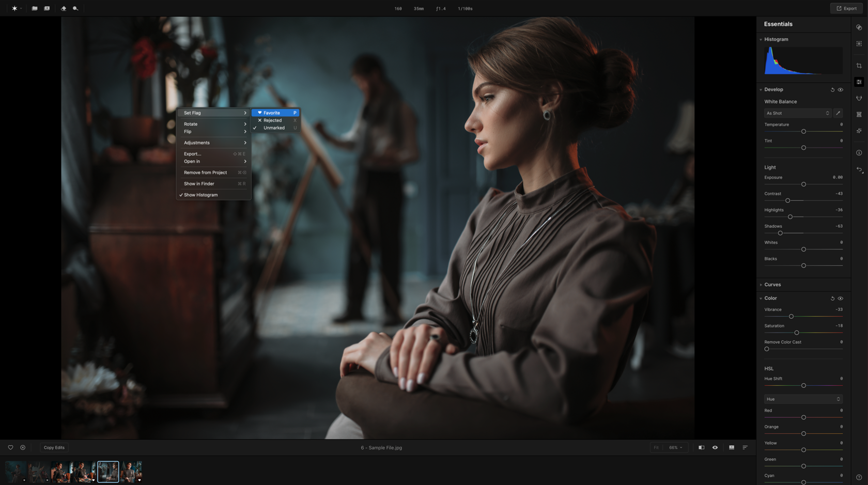This screenshot has width=868, height=485.
Task: Click the Export button
Action: pyautogui.click(x=846, y=8)
